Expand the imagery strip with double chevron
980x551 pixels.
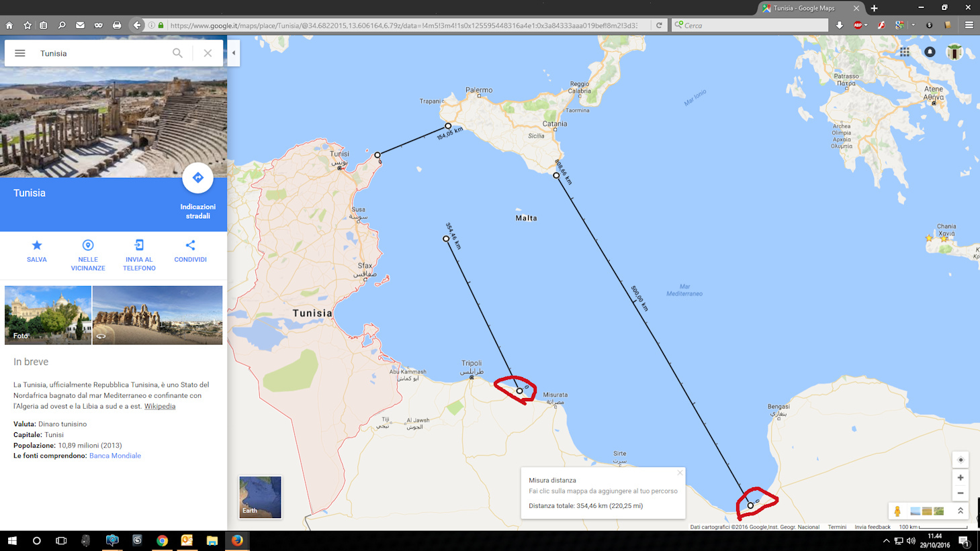point(961,511)
